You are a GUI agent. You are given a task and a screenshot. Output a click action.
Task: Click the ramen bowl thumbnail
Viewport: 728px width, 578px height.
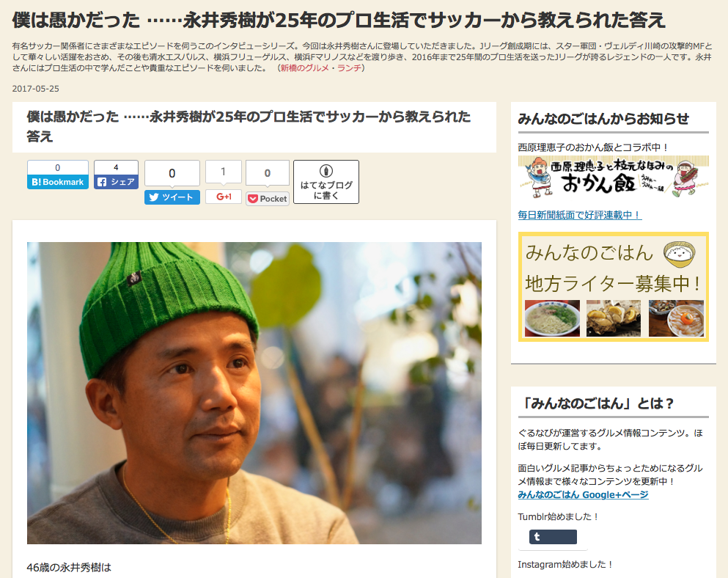coord(552,318)
